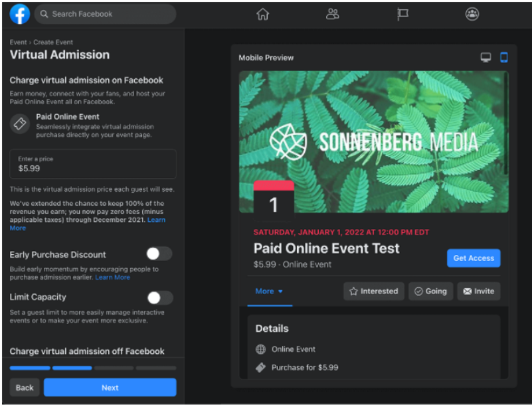The image size is (532, 405).
Task: Open the Friends icon in top bar
Action: [333, 14]
